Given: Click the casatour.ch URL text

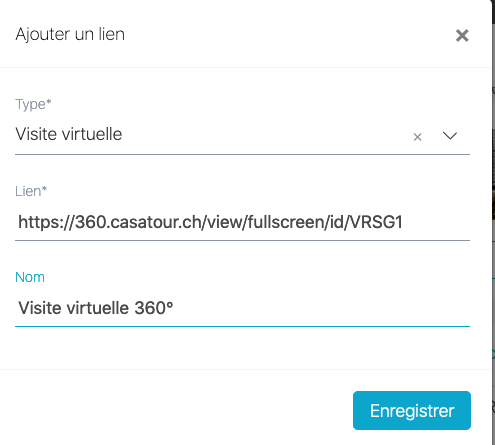Looking at the screenshot, I should coord(210,222).
